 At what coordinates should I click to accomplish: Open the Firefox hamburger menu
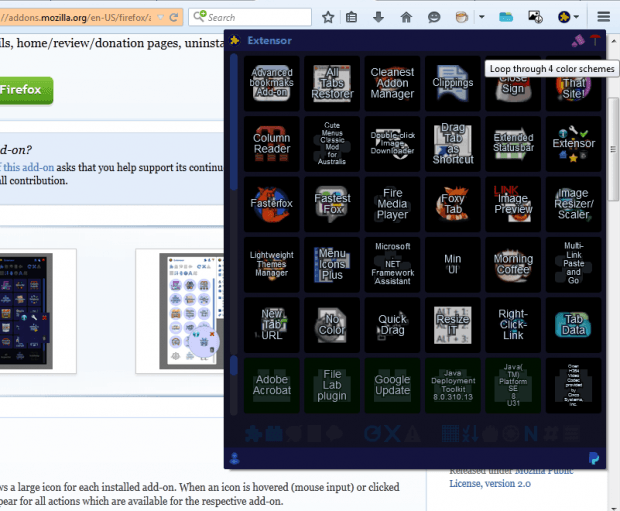point(603,17)
